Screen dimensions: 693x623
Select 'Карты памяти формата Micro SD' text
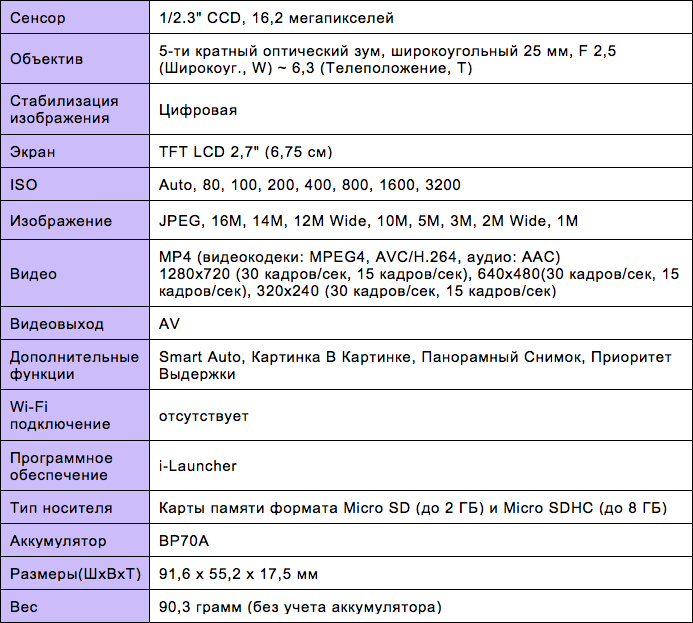413,508
